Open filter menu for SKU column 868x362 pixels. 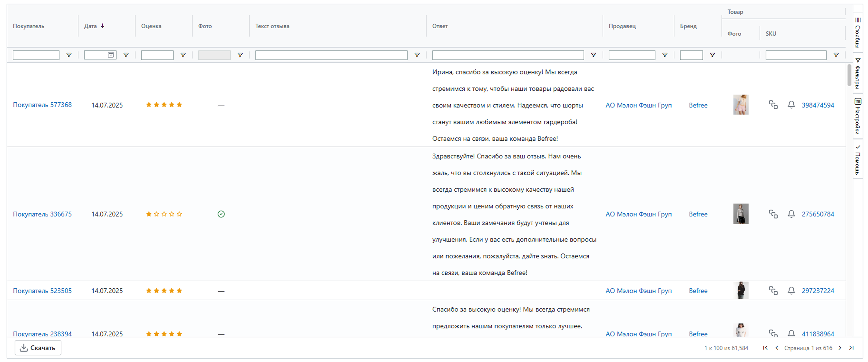[836, 55]
